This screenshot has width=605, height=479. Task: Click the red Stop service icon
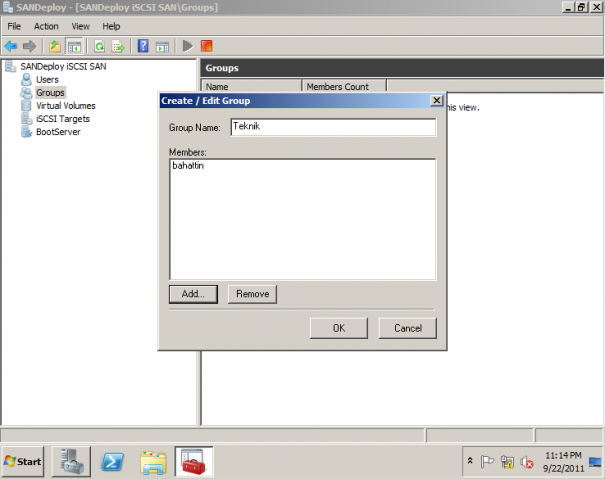207,46
